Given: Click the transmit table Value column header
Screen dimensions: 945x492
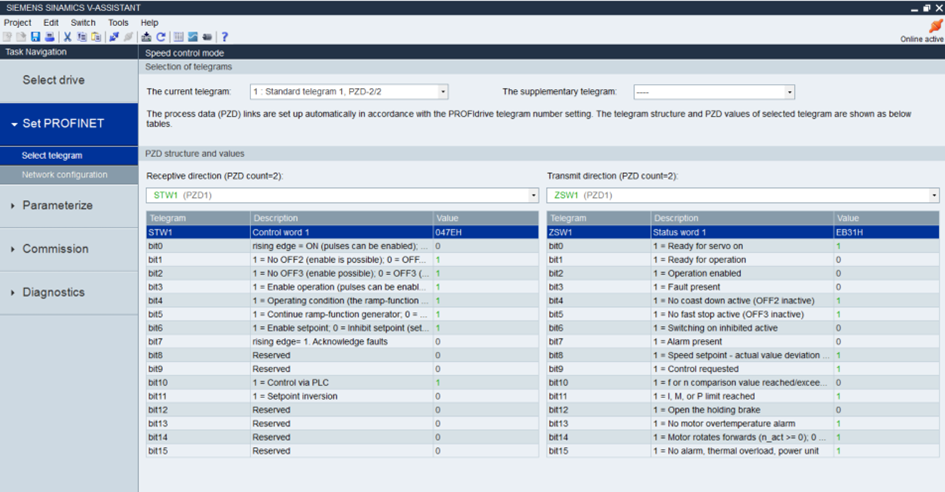Looking at the screenshot, I should (x=886, y=218).
